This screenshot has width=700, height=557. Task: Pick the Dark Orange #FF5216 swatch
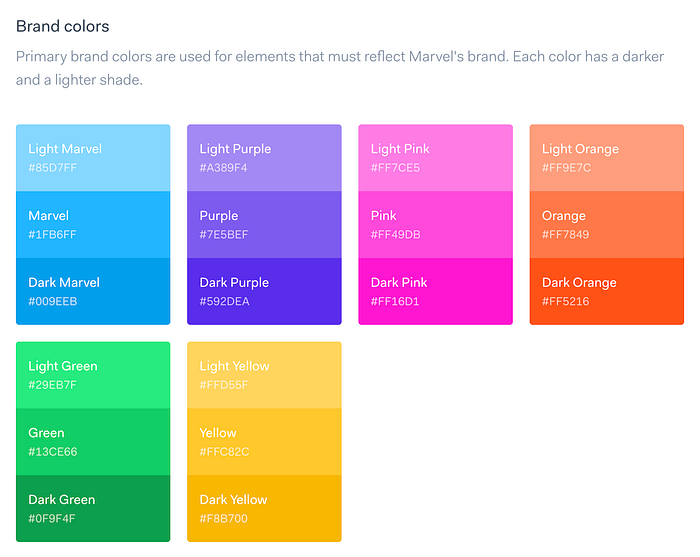click(x=607, y=291)
